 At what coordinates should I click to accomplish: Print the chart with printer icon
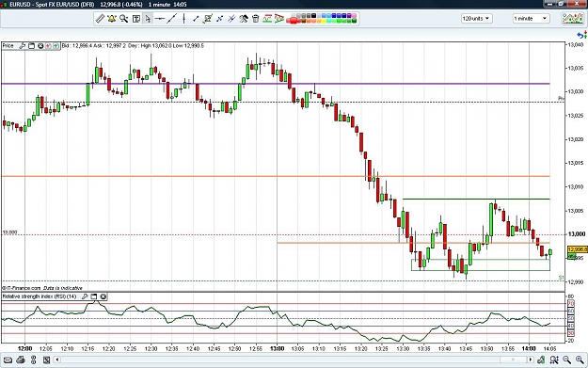coord(21,360)
